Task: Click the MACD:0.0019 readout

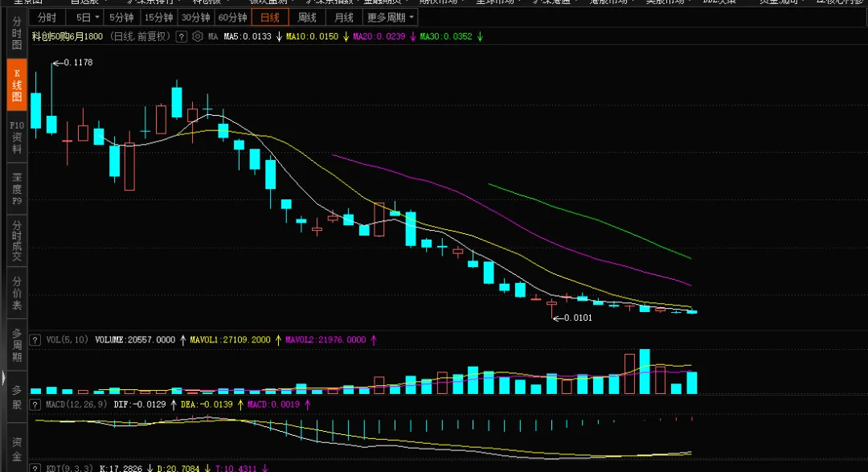Action: point(273,404)
